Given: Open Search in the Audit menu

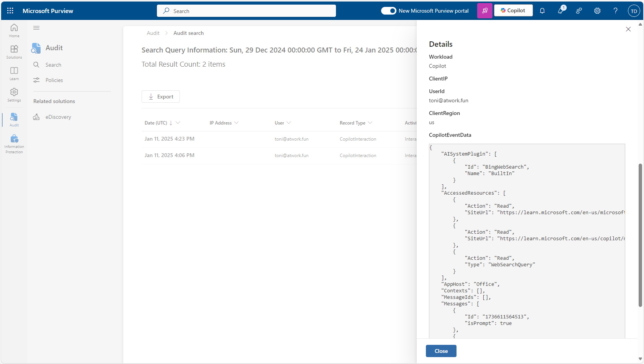Looking at the screenshot, I should [53, 65].
